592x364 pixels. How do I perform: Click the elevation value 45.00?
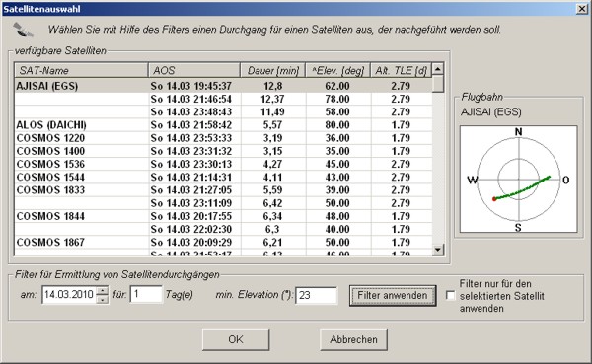pyautogui.click(x=337, y=165)
